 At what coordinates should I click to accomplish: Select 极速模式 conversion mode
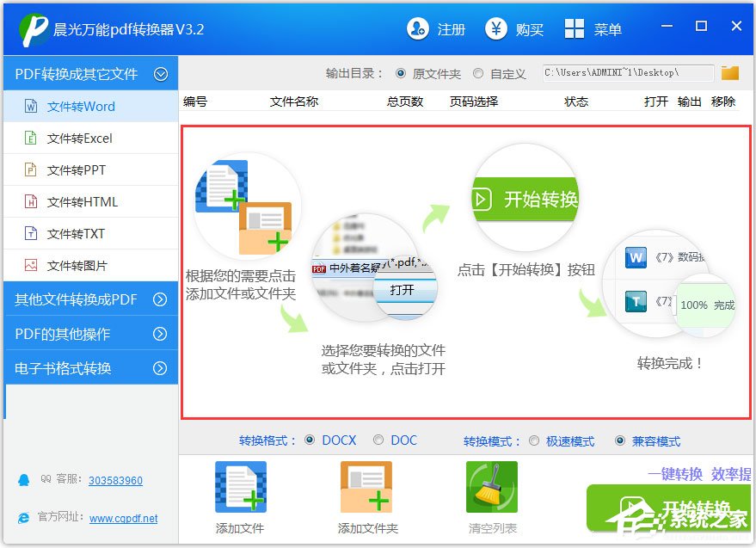[x=534, y=441]
